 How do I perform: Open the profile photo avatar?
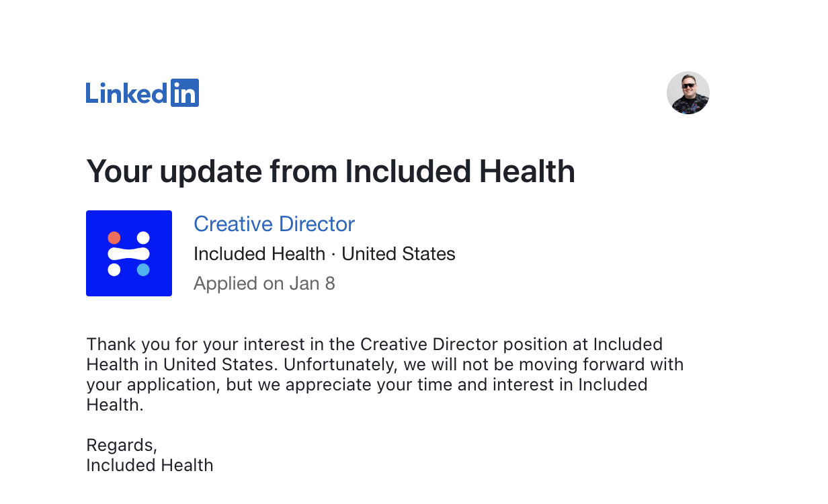click(688, 93)
